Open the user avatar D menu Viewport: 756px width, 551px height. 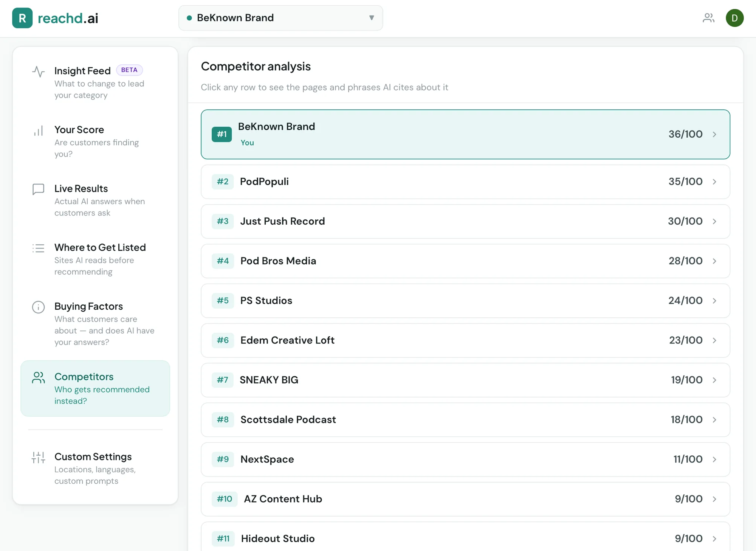tap(734, 18)
